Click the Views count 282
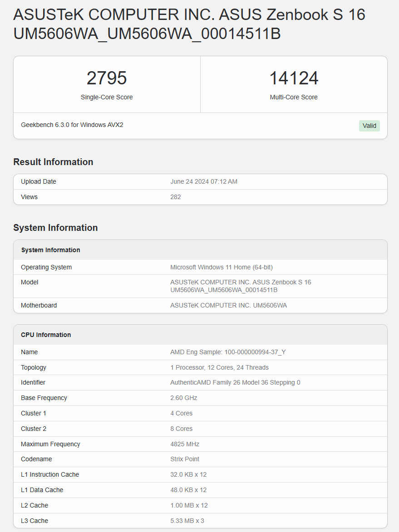This screenshot has width=399, height=532. (x=176, y=197)
